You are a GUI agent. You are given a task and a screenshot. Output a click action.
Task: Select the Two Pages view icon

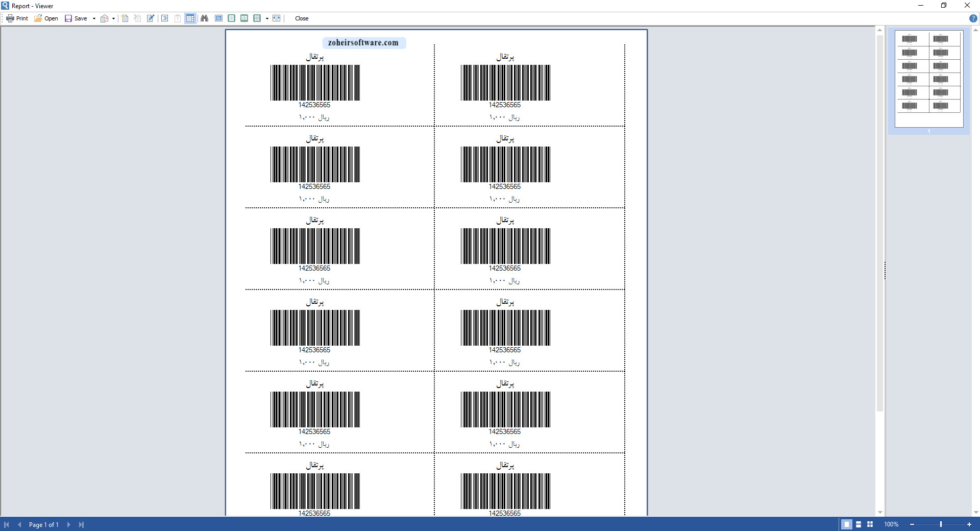tap(244, 18)
